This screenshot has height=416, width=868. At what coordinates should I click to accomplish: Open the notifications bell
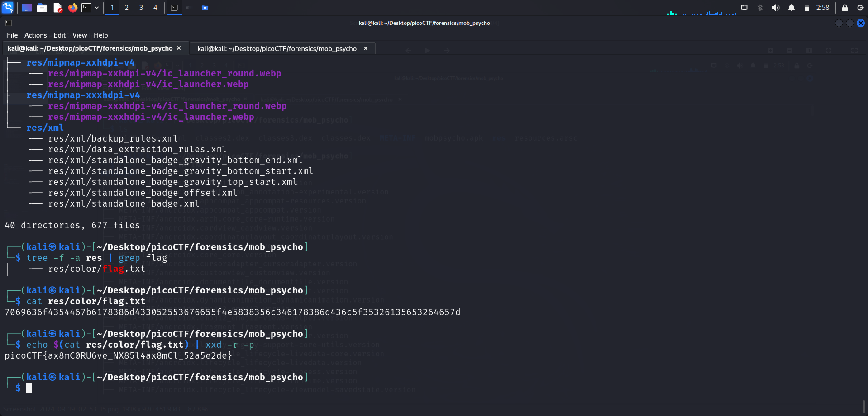point(791,8)
